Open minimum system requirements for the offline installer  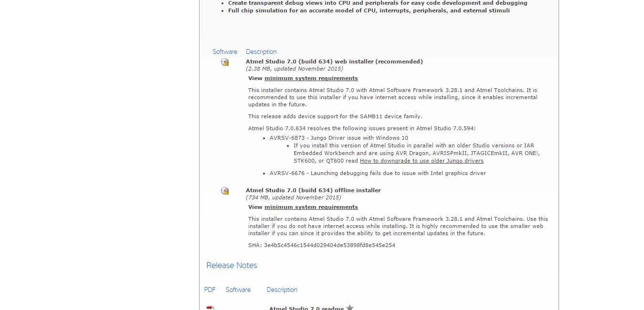[311, 207]
